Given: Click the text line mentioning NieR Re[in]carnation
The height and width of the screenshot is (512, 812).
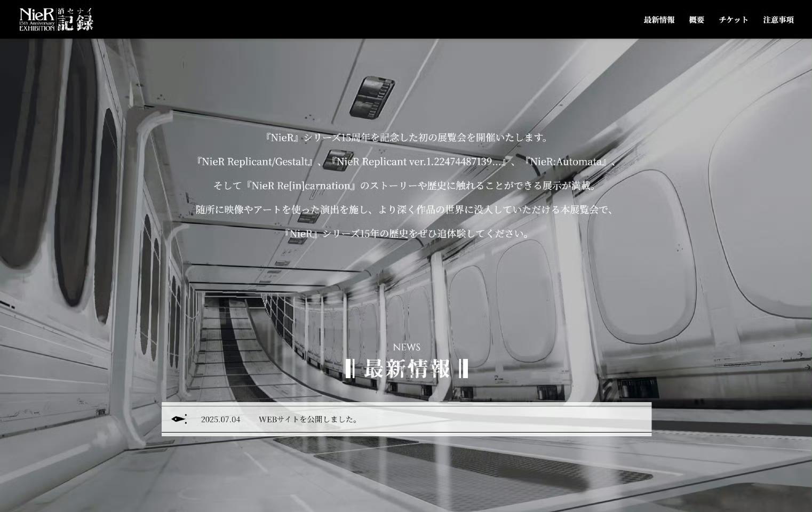Looking at the screenshot, I should tap(406, 186).
